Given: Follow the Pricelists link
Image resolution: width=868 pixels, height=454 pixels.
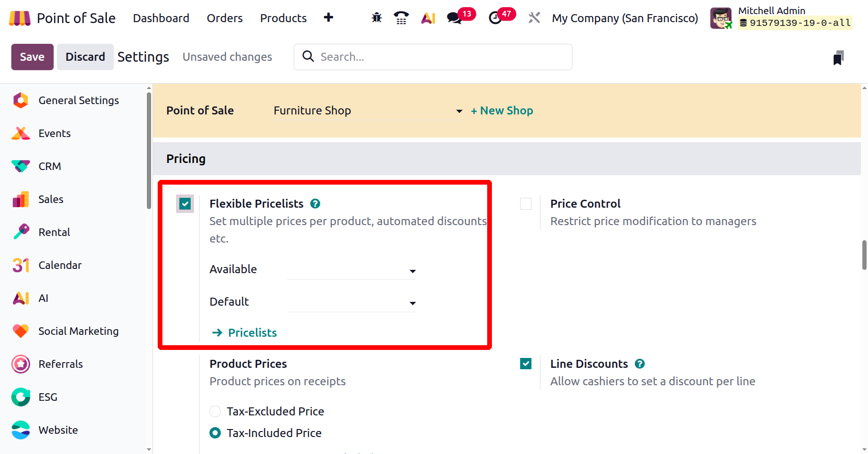Looking at the screenshot, I should pyautogui.click(x=252, y=332).
